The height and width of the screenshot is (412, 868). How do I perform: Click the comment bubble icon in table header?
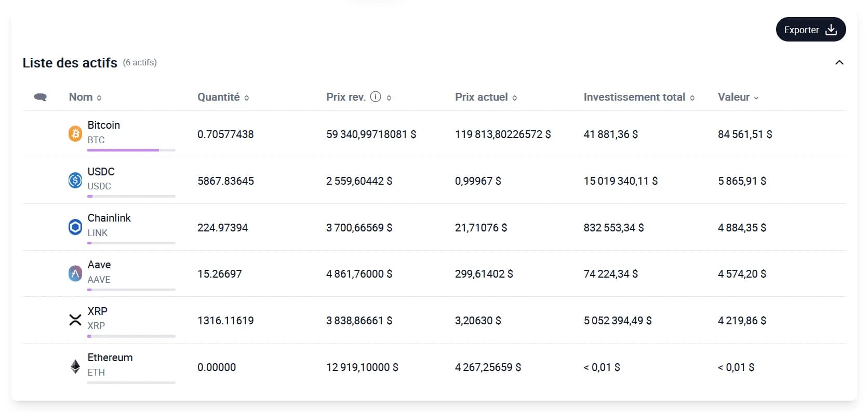click(41, 97)
